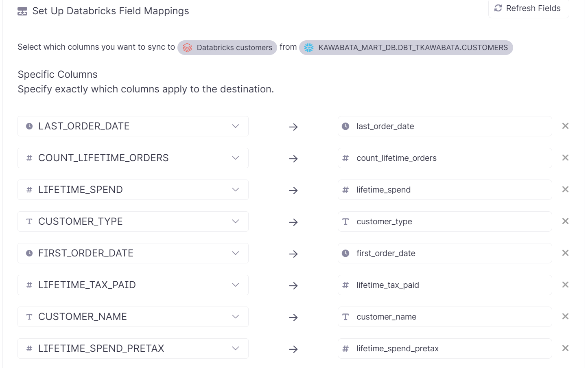Viewport: 588px width, 368px height.
Task: Edit the customer_name destination field
Action: 444,317
